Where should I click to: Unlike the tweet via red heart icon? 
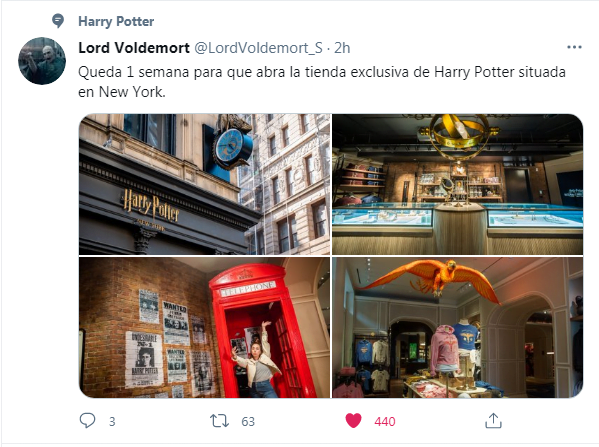pos(353,421)
